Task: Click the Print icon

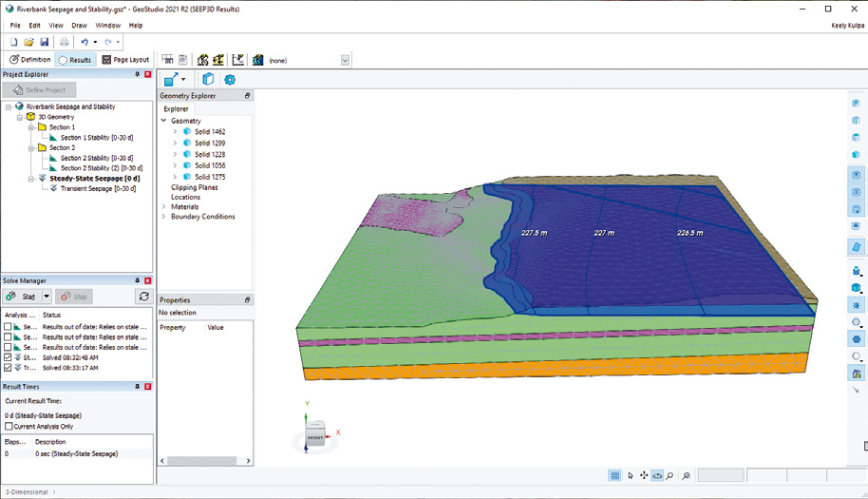Action: tap(65, 42)
